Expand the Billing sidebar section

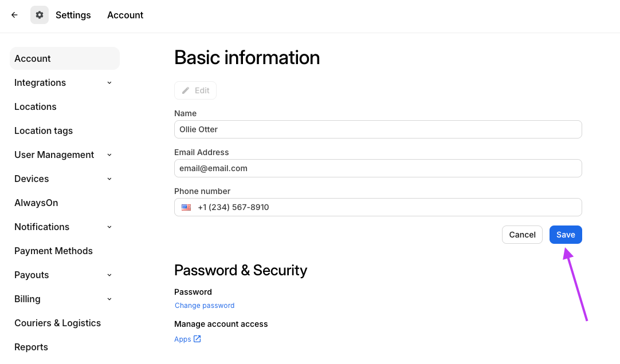[109, 299]
